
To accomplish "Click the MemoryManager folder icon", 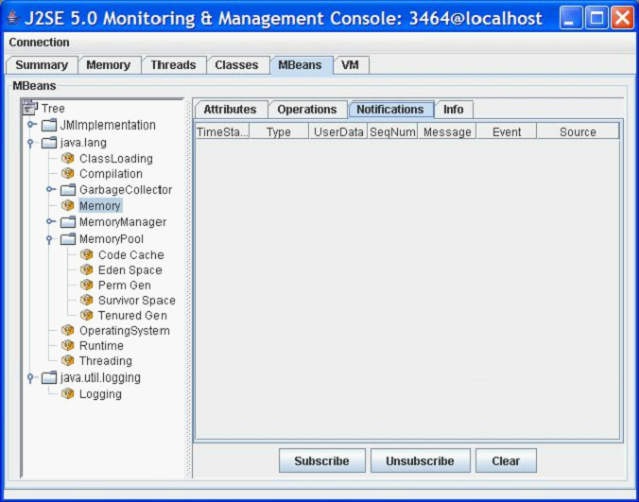I will [68, 222].
